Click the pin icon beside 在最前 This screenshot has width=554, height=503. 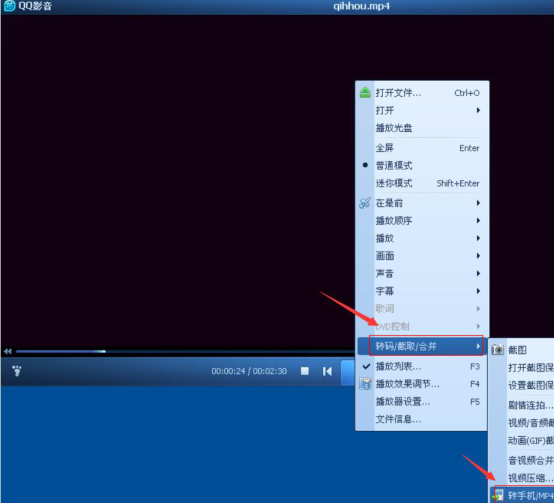pyautogui.click(x=365, y=203)
